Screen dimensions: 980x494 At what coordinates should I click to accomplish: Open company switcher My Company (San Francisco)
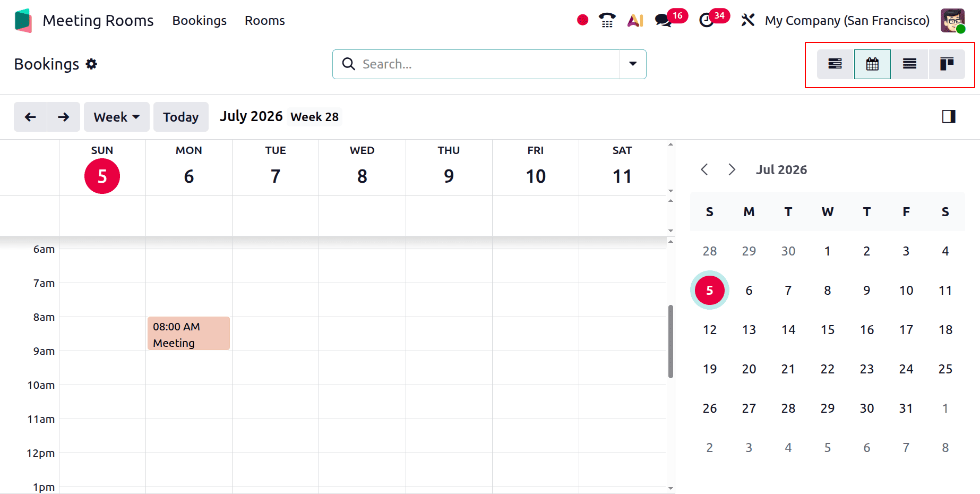click(x=847, y=20)
